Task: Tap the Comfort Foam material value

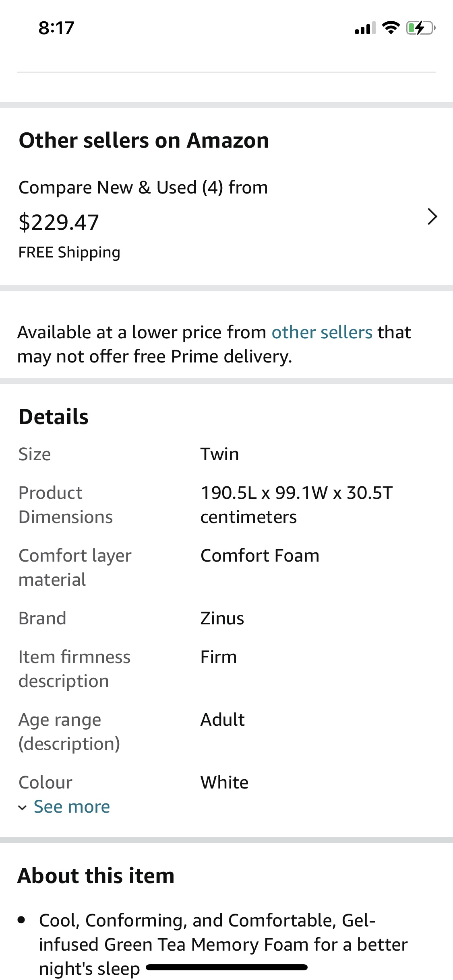Action: click(x=260, y=556)
